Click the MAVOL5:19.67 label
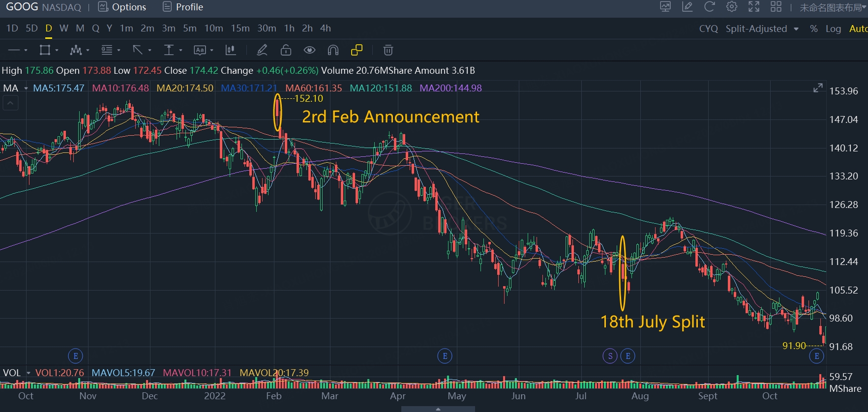The height and width of the screenshot is (412, 868). [x=123, y=373]
